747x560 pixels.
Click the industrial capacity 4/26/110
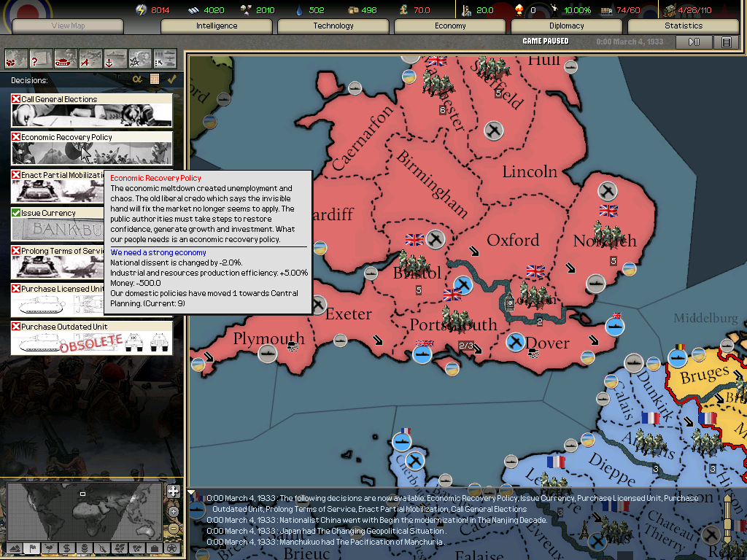694,10
